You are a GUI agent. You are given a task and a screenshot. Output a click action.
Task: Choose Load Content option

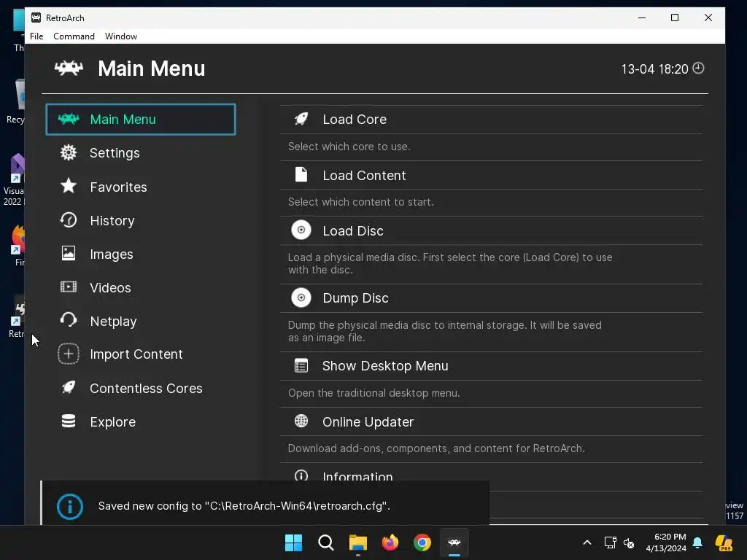click(491, 175)
